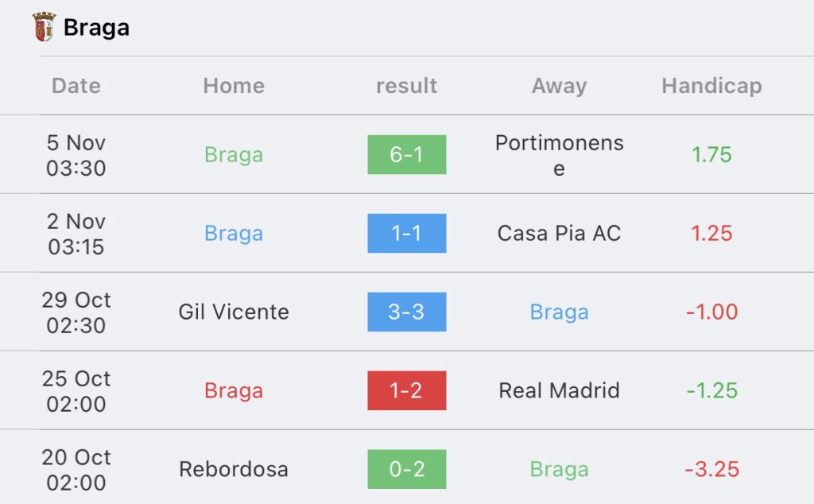Select the Rebordosa home team
Image resolution: width=814 pixels, height=504 pixels.
pos(234,469)
